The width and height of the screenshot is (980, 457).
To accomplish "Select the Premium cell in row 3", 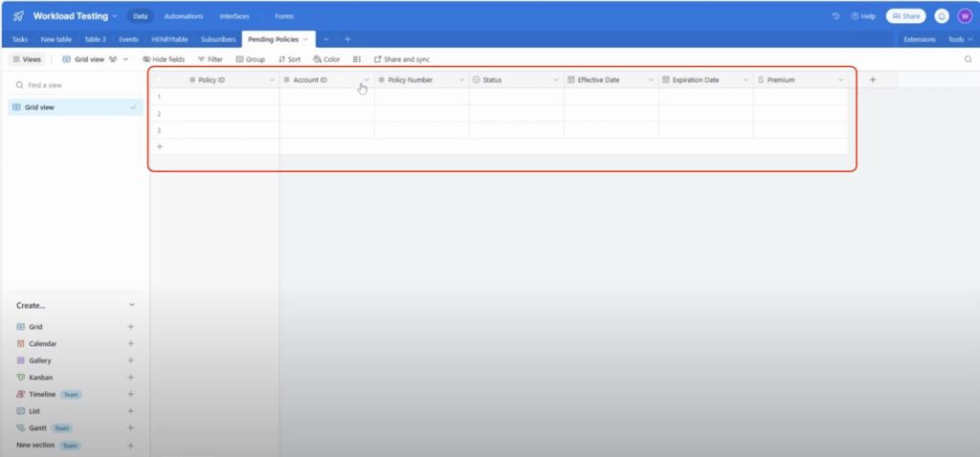I will click(x=801, y=130).
